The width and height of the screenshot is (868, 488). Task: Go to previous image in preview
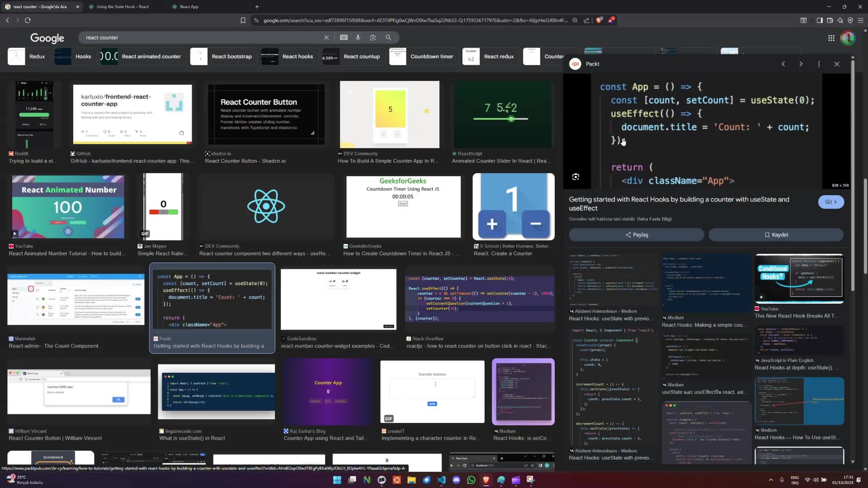783,64
